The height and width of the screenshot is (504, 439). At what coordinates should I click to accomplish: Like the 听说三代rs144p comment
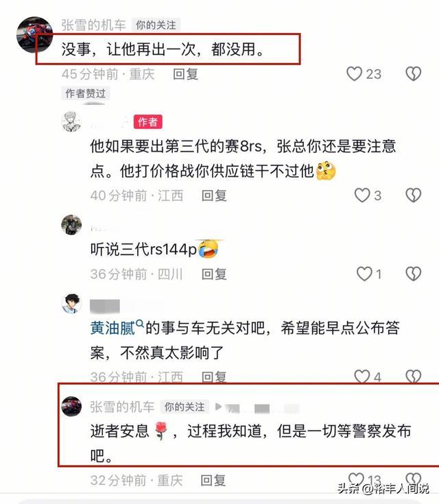click(364, 274)
